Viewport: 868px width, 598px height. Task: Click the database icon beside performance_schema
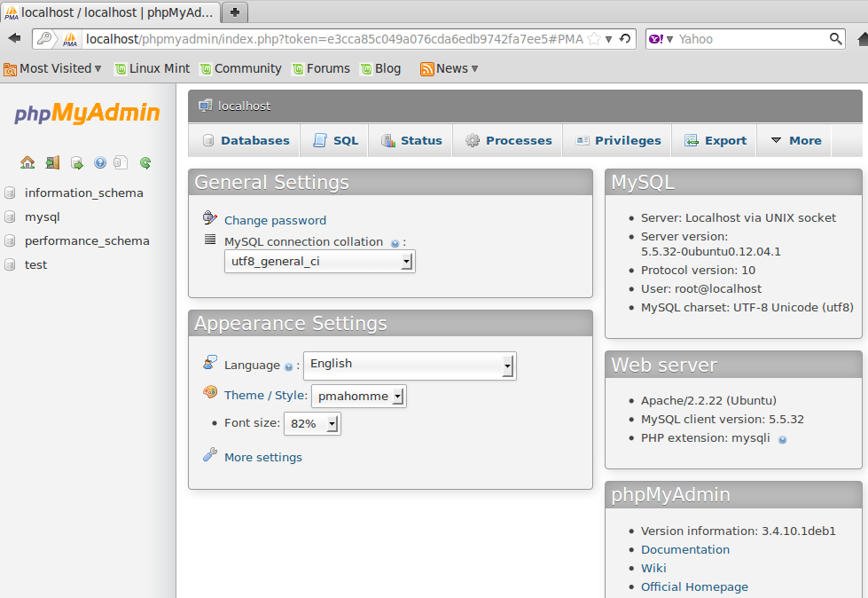(x=10, y=240)
